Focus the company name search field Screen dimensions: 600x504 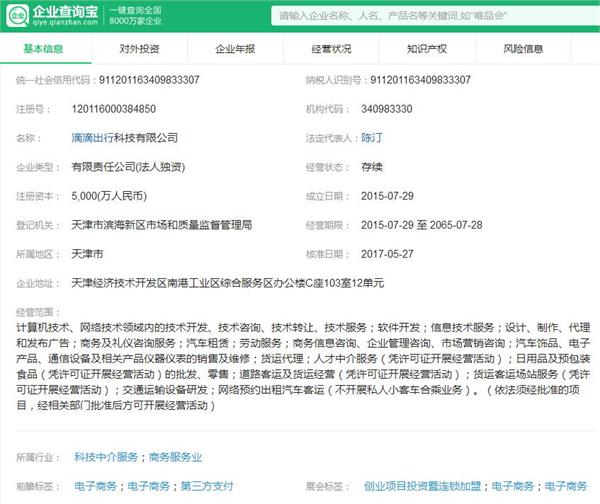pyautogui.click(x=435, y=16)
